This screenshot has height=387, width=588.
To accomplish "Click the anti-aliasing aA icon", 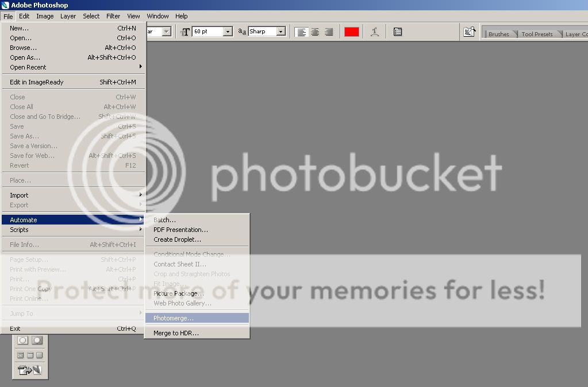I will [242, 32].
